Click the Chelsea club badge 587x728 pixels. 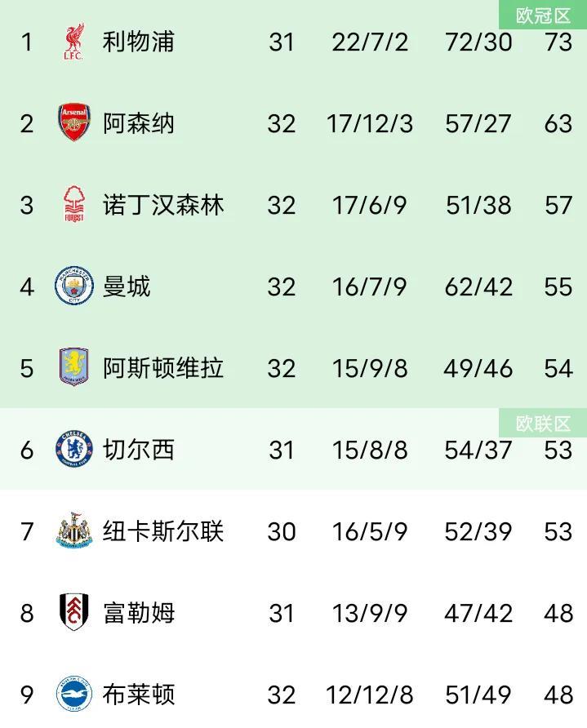pos(73,449)
